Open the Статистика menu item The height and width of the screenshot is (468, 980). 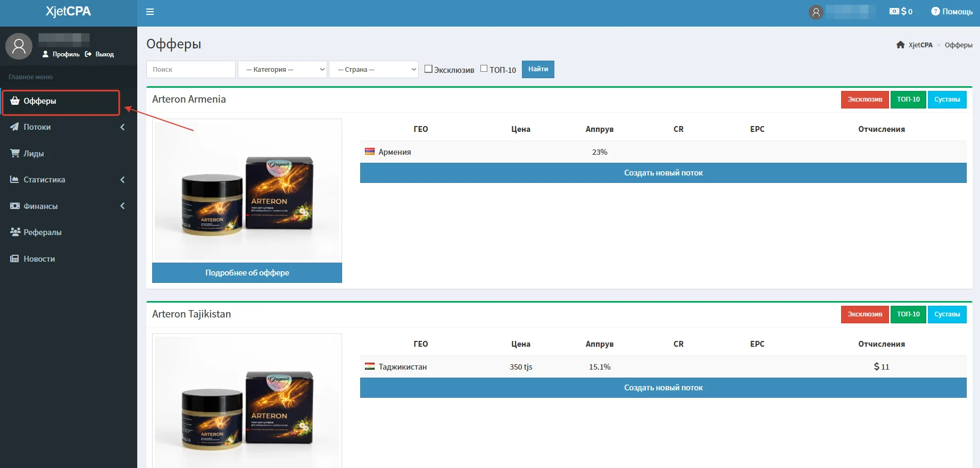(x=69, y=180)
